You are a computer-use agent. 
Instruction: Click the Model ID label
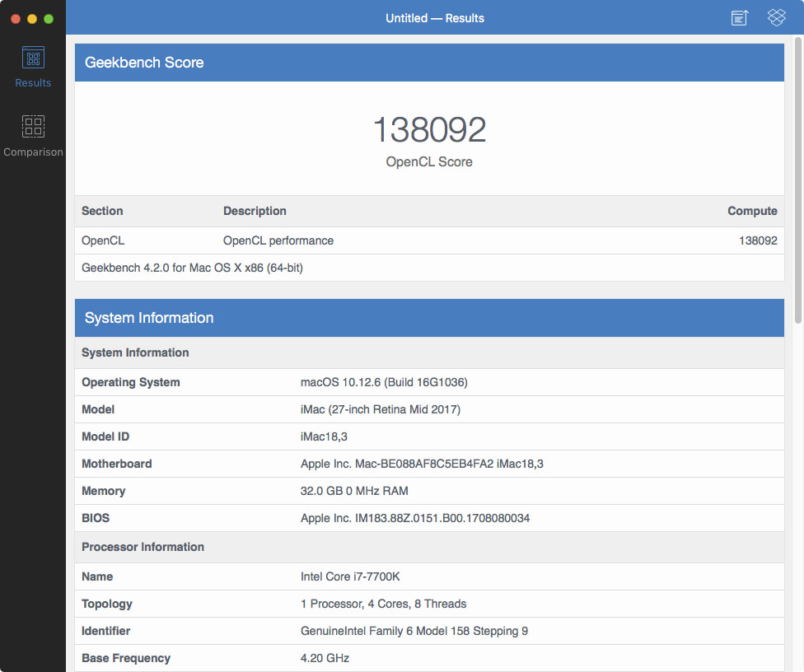tap(105, 436)
